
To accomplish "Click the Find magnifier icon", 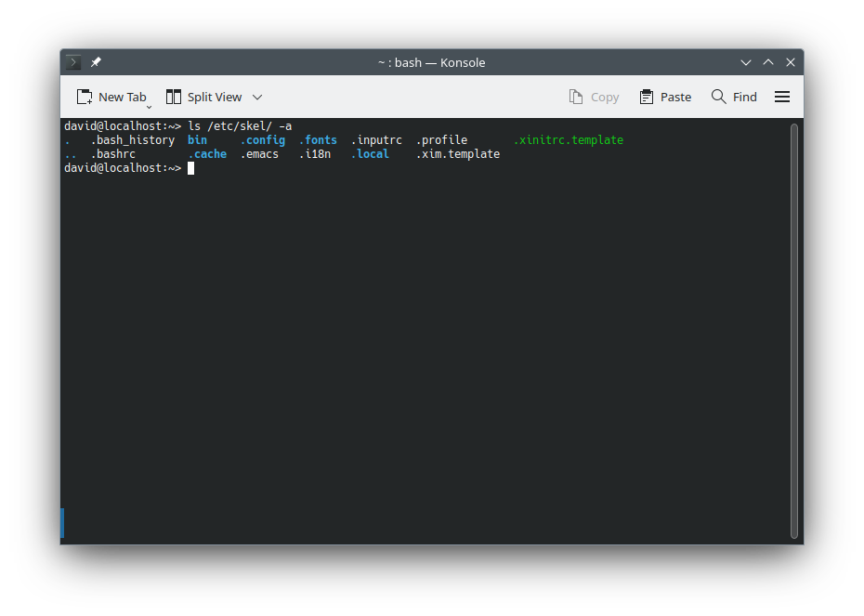I will tap(718, 97).
